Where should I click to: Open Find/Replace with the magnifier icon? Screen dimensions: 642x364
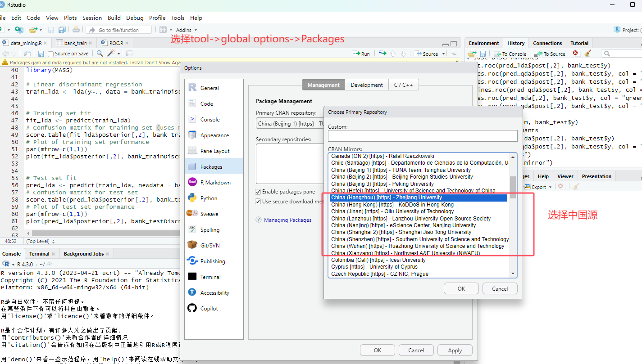click(x=100, y=54)
